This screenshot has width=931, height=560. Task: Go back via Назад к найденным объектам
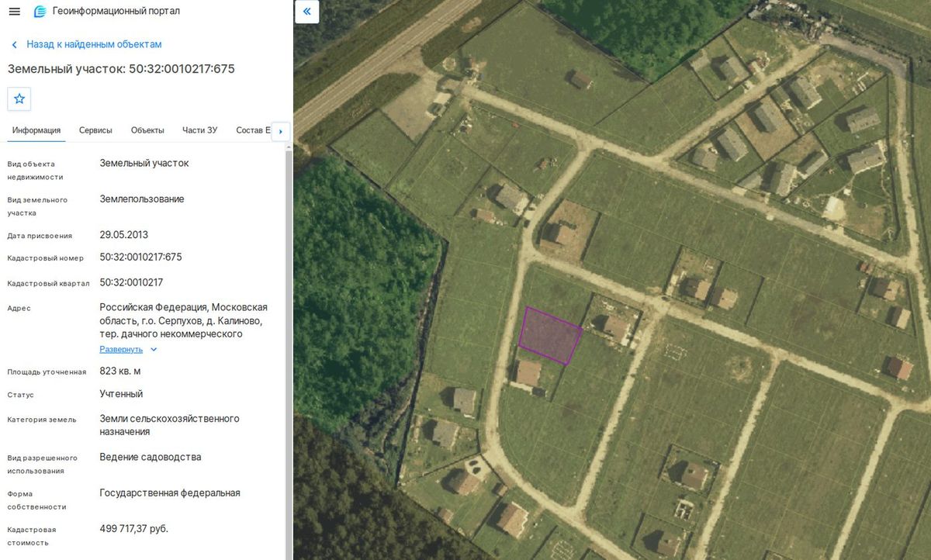[x=94, y=44]
